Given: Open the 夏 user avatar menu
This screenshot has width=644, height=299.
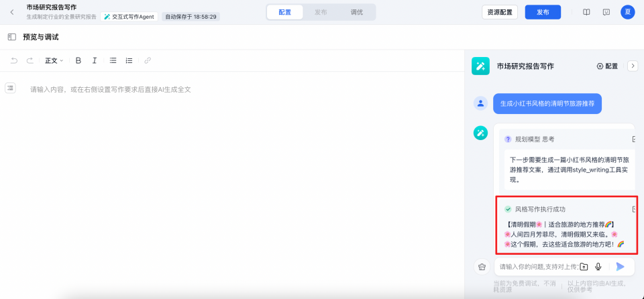Looking at the screenshot, I should click(628, 12).
